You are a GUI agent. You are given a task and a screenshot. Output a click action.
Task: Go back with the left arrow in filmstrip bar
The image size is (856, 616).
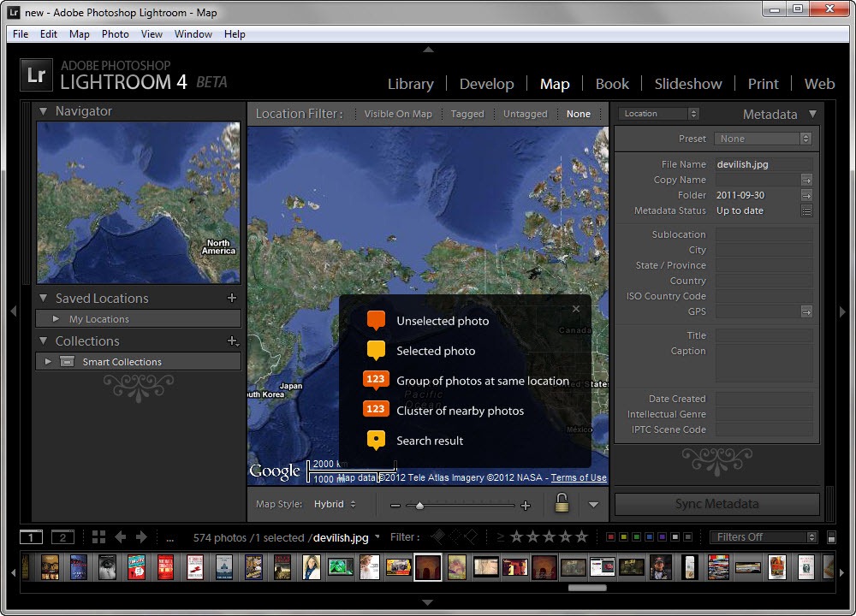[x=121, y=537]
